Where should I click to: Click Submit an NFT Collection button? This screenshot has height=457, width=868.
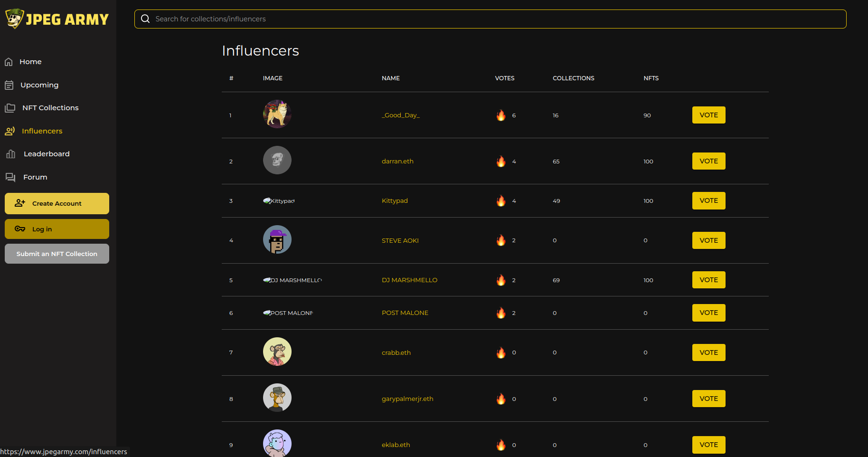tap(57, 254)
